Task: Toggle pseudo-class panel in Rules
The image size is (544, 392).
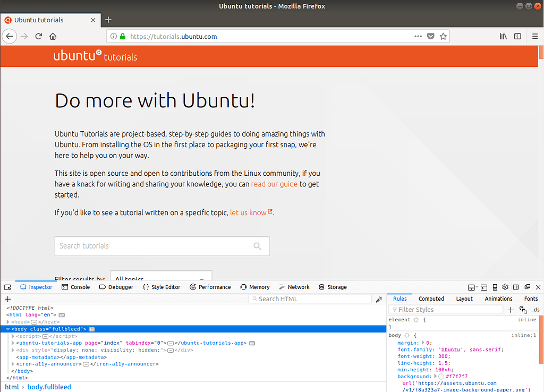Action: [x=523, y=310]
